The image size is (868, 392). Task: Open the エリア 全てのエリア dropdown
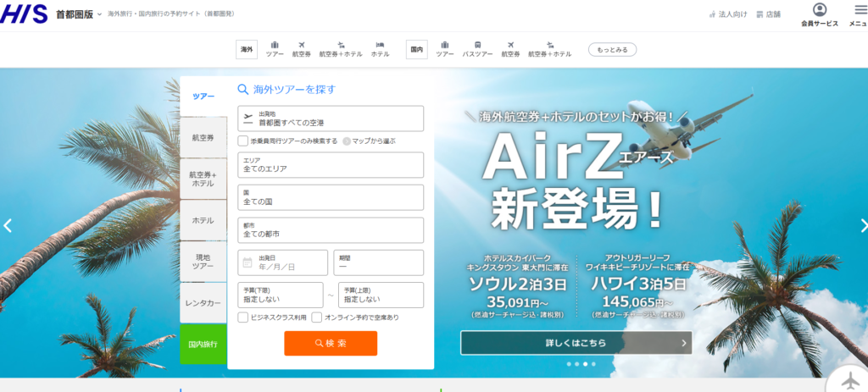coord(331,165)
